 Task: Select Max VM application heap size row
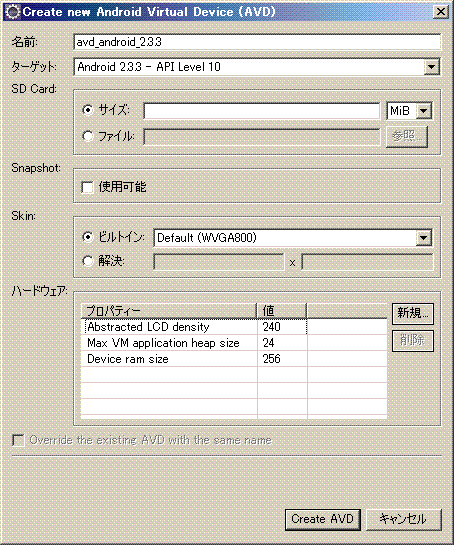tap(234, 343)
